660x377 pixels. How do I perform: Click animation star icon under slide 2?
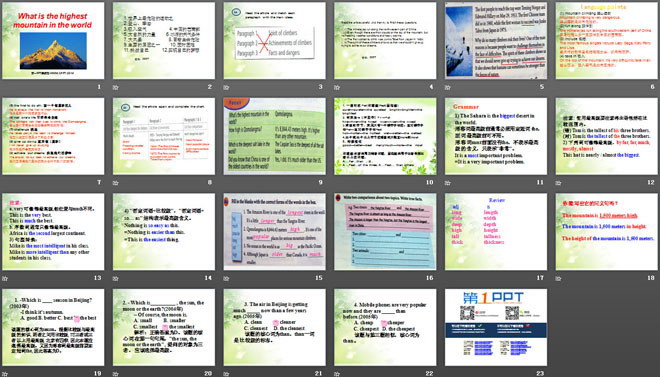pyautogui.click(x=115, y=88)
